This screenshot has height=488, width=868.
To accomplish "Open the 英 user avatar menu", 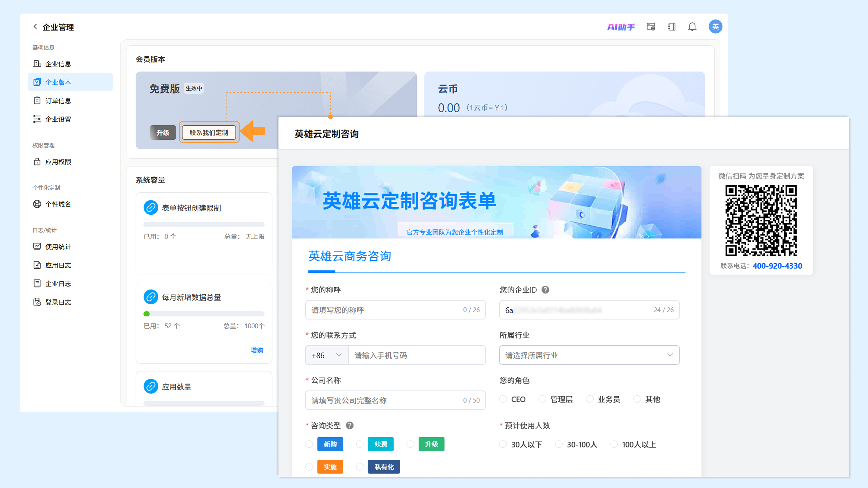I will [715, 27].
